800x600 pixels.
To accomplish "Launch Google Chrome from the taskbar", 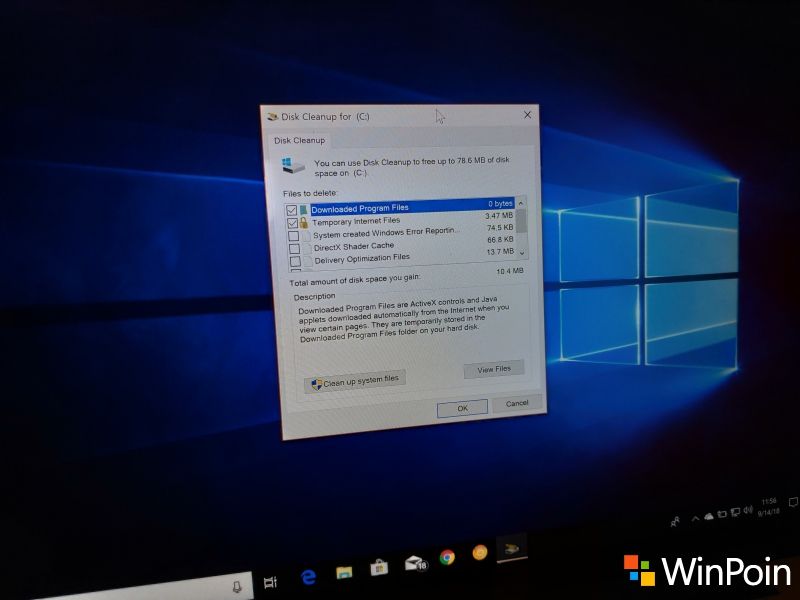I will (x=447, y=558).
